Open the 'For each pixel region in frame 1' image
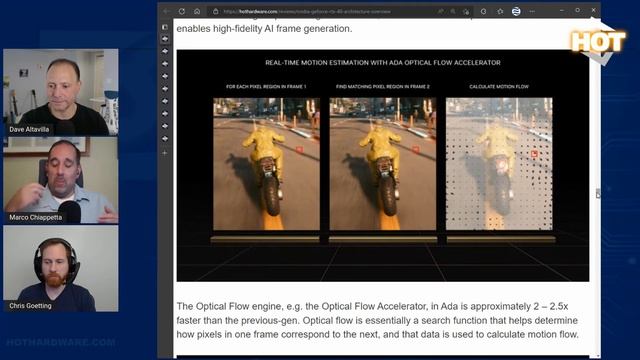 pyautogui.click(x=266, y=164)
